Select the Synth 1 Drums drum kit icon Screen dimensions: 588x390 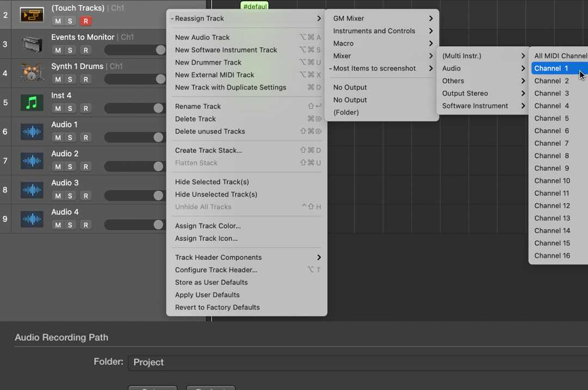[x=32, y=73]
